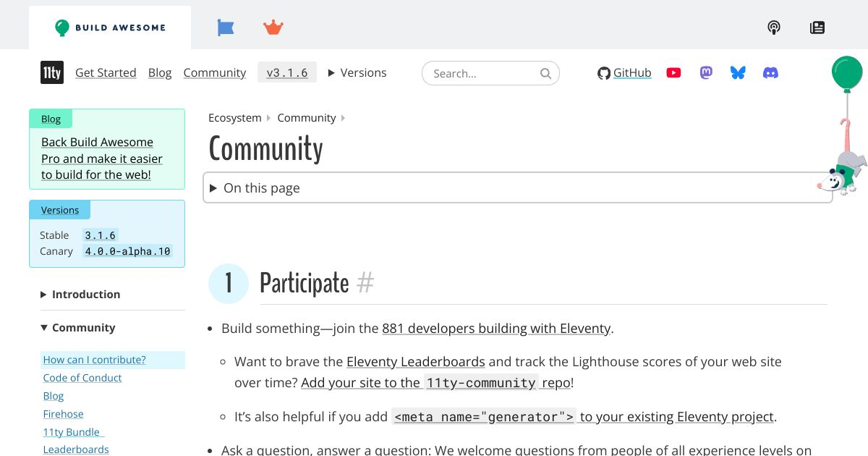Click the podcast icon in top bar
This screenshot has height=456, width=868.
pyautogui.click(x=774, y=28)
